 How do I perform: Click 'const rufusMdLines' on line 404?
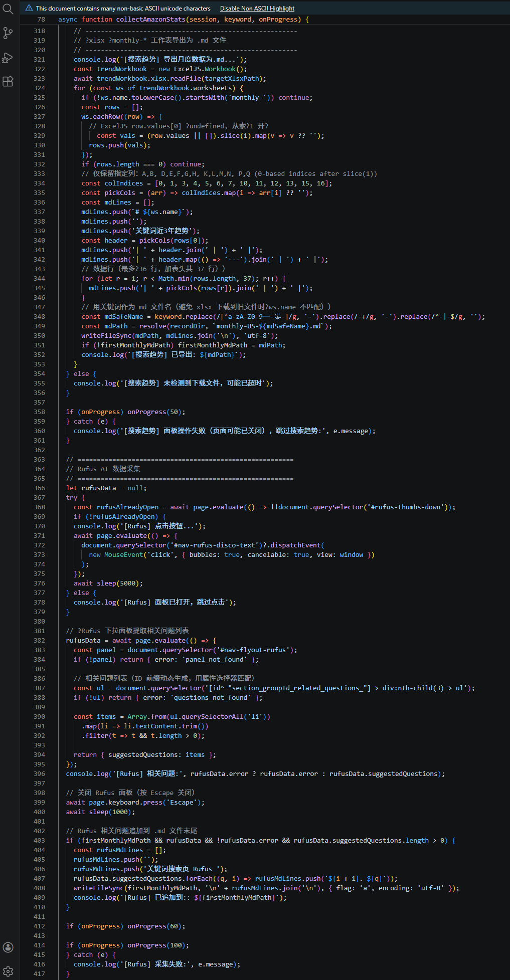[108, 850]
